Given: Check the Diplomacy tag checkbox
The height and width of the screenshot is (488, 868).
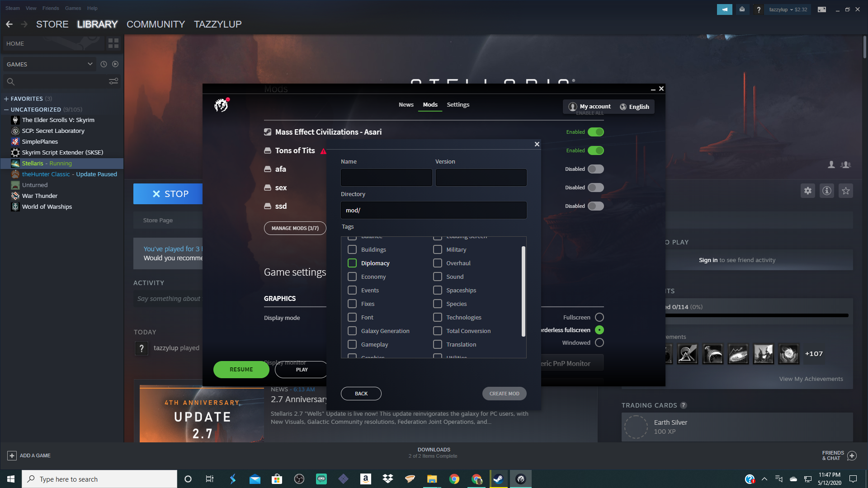Looking at the screenshot, I should click(x=352, y=263).
